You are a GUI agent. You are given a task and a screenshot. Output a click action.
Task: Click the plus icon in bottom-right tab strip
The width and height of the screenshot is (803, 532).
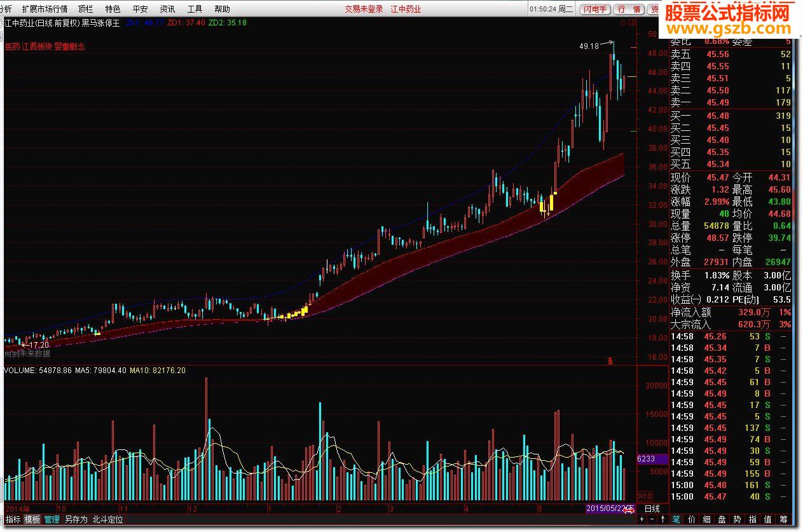tap(642, 519)
